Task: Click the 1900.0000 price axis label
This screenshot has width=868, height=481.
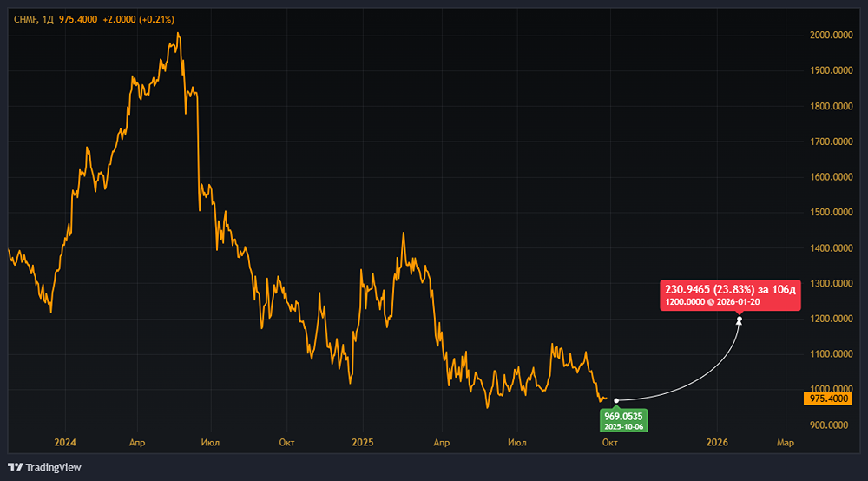Action: pos(831,70)
